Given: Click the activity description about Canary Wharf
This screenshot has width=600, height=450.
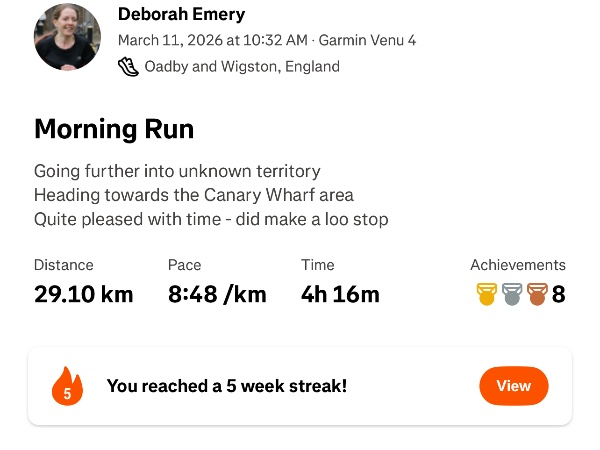Looking at the screenshot, I should coord(194,195).
